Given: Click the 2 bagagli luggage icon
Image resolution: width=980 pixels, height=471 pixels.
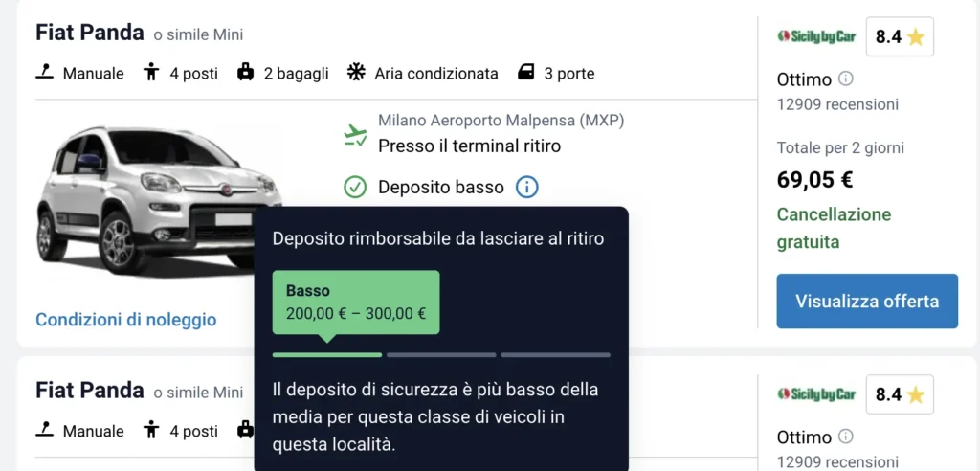Looking at the screenshot, I should (x=245, y=72).
